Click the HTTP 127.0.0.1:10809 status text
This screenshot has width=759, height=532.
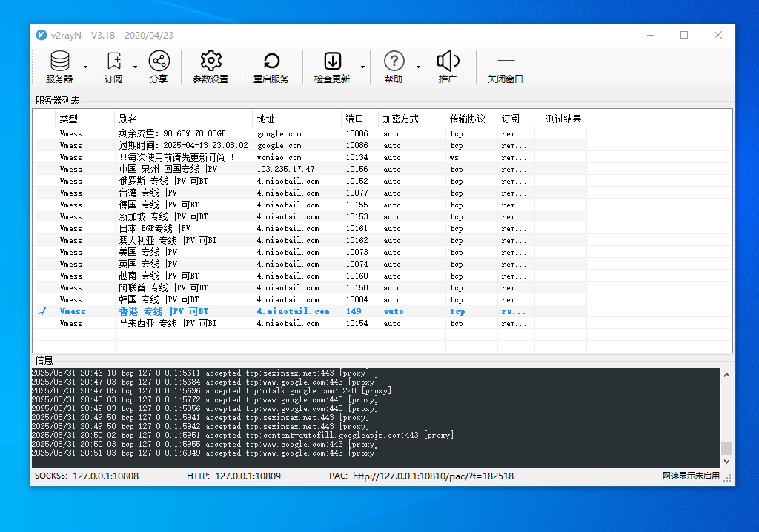233,476
